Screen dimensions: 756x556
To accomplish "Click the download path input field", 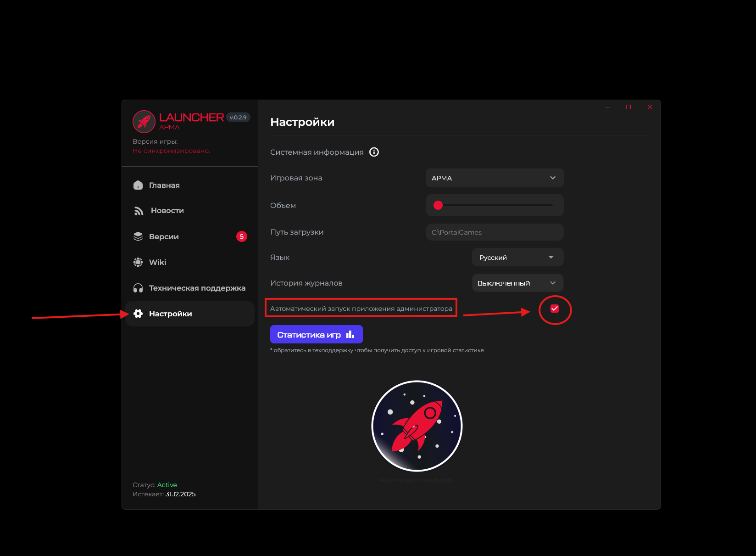I will [495, 232].
